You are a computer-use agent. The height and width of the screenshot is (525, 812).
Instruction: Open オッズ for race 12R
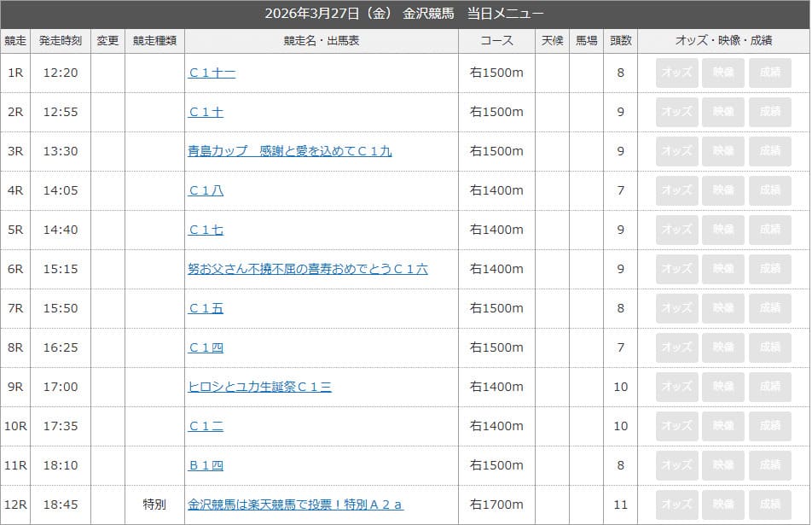point(676,505)
